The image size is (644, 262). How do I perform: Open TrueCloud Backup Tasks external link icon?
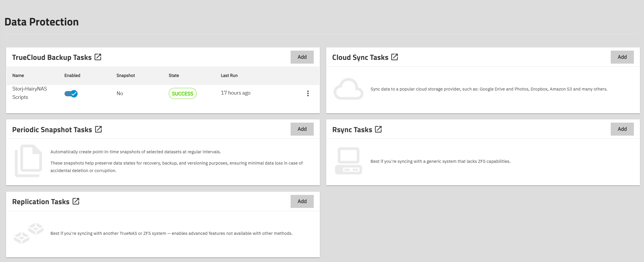[x=98, y=57]
